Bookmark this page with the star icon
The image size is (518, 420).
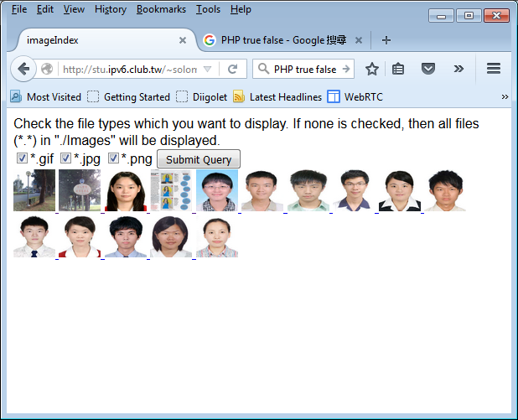pyautogui.click(x=372, y=70)
